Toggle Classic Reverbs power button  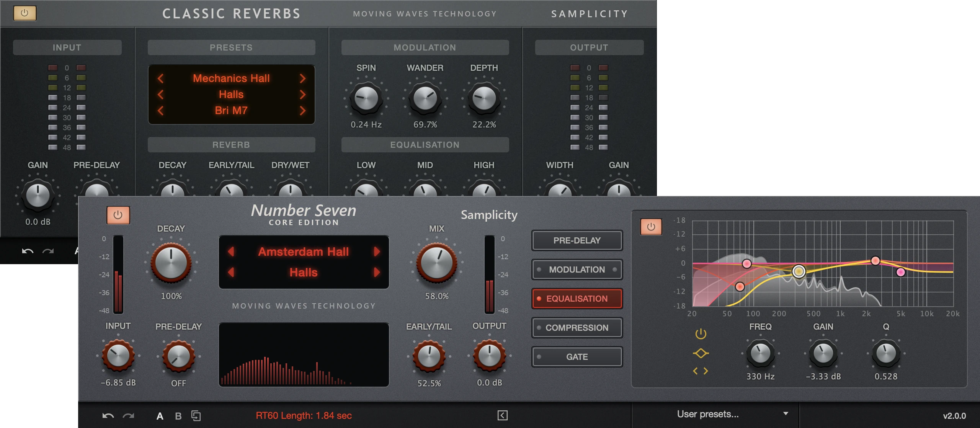pos(25,13)
